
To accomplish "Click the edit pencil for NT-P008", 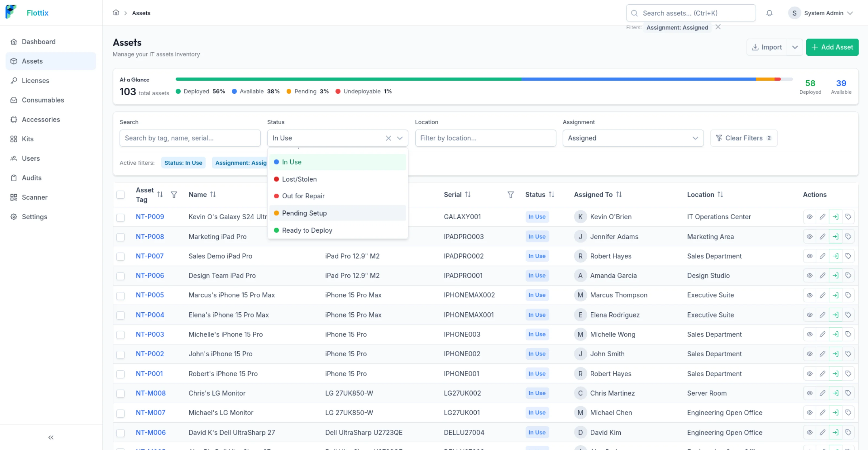I will tap(823, 236).
